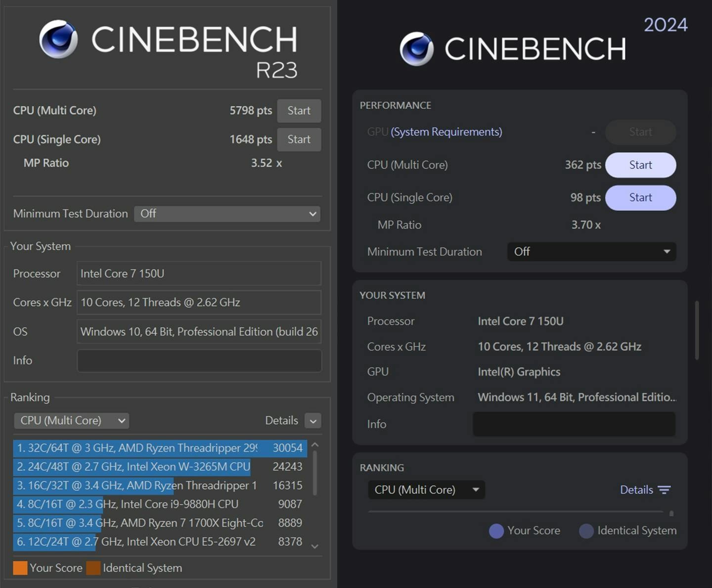Expand the R23 ranking CPU (Multi Core) dropdown

pyautogui.click(x=72, y=420)
